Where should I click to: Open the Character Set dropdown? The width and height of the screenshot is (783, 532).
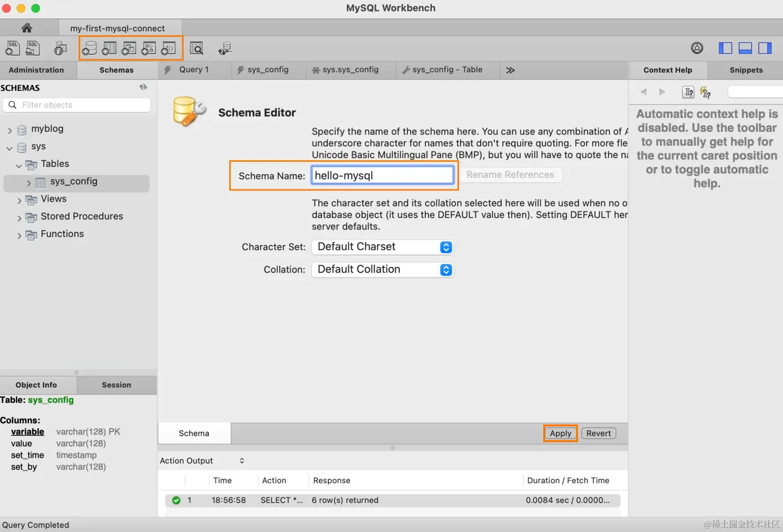382,247
